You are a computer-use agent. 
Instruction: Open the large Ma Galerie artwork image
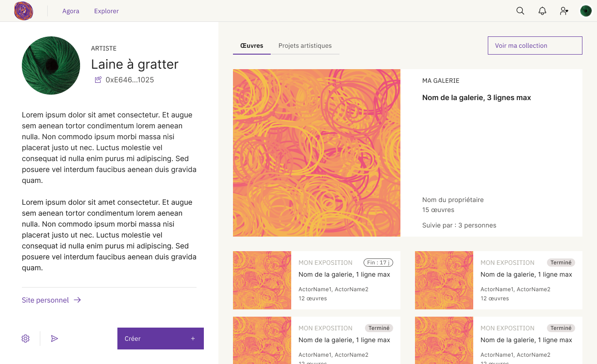coord(316,153)
